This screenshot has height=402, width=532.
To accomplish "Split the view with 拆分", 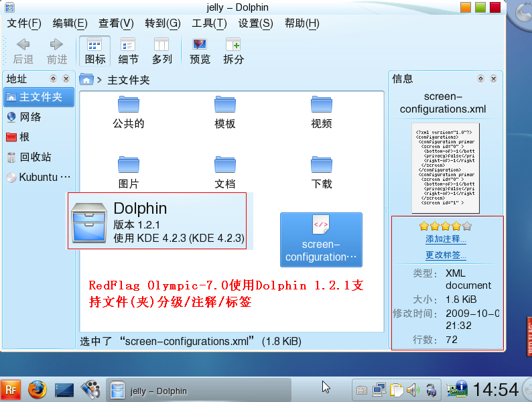I will pyautogui.click(x=233, y=51).
